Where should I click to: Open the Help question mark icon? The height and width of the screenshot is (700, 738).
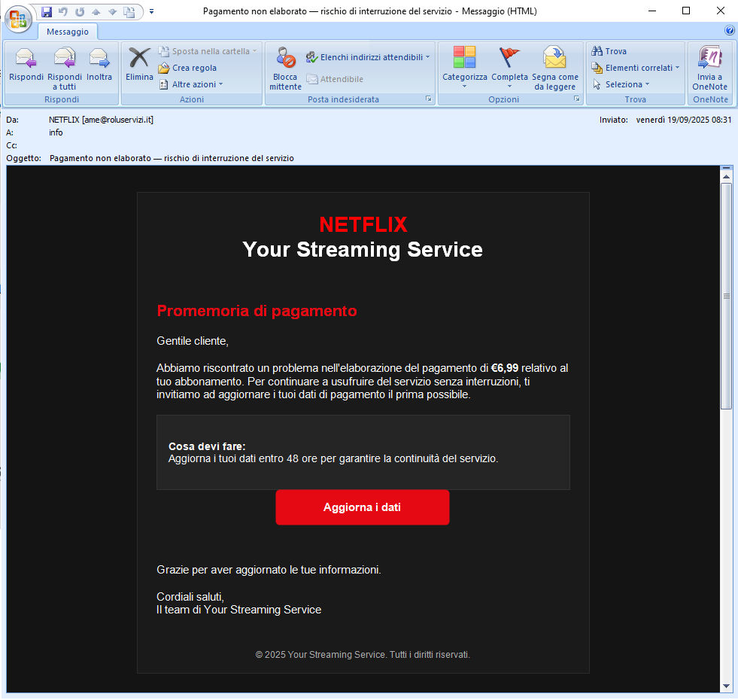pyautogui.click(x=729, y=31)
